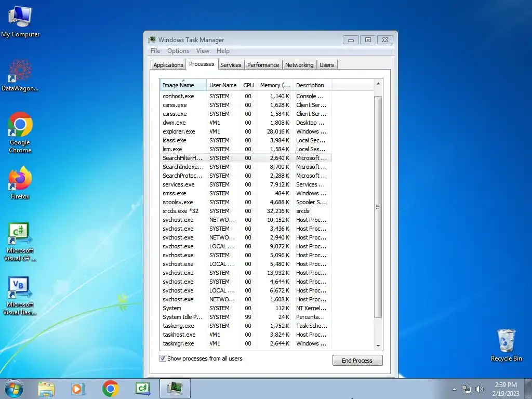Click the process list scroll up arrow
532x399 pixels.
point(378,84)
